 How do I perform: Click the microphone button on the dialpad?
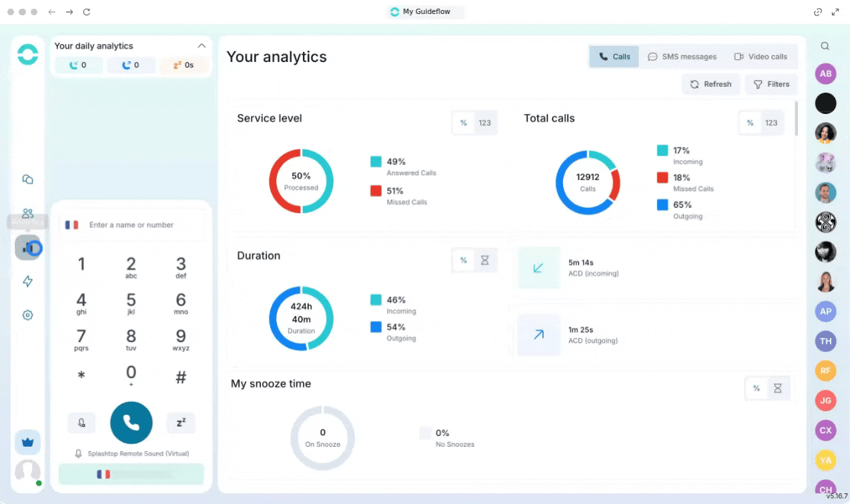pos(81,423)
